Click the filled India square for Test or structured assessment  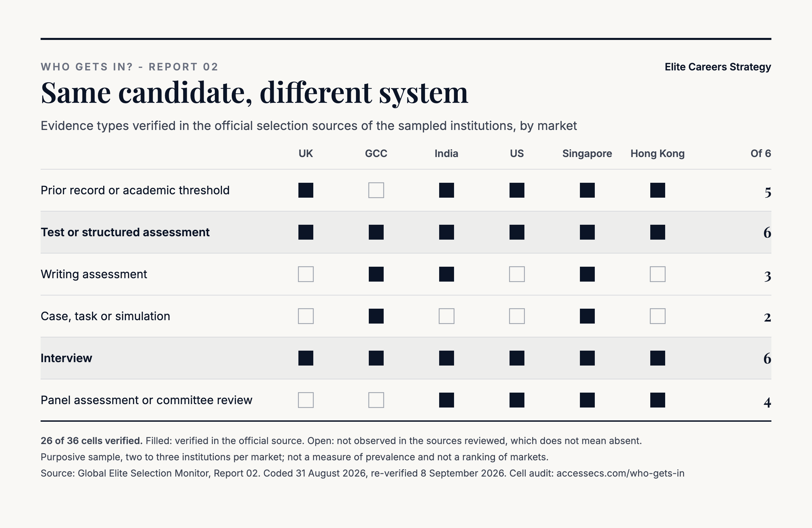pos(446,232)
